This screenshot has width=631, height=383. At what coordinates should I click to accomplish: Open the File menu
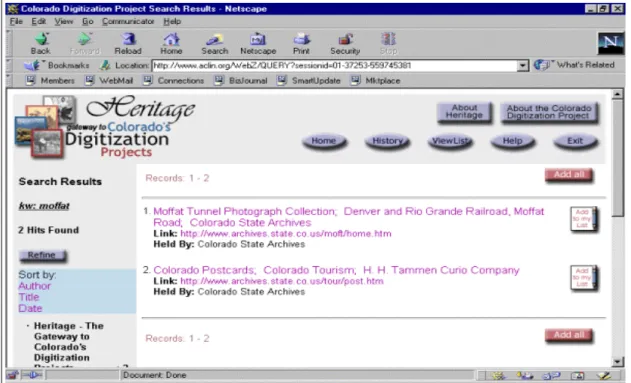(x=16, y=21)
